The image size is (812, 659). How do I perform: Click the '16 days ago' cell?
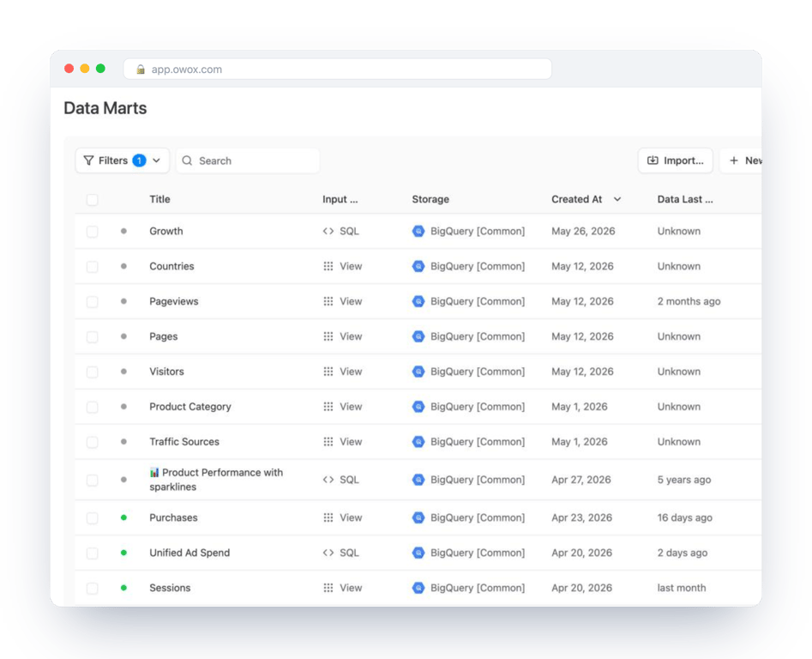pyautogui.click(x=684, y=517)
